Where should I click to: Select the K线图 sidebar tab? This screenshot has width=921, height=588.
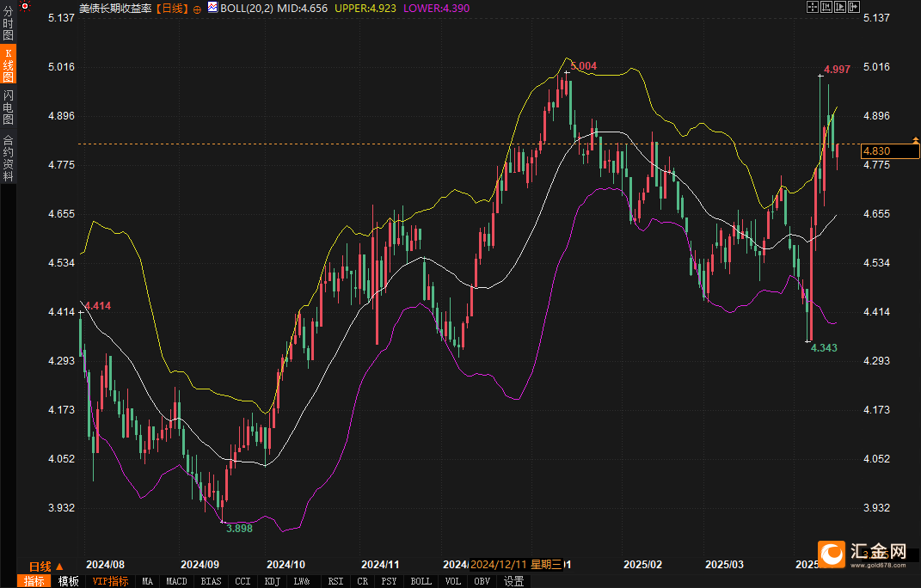point(9,64)
